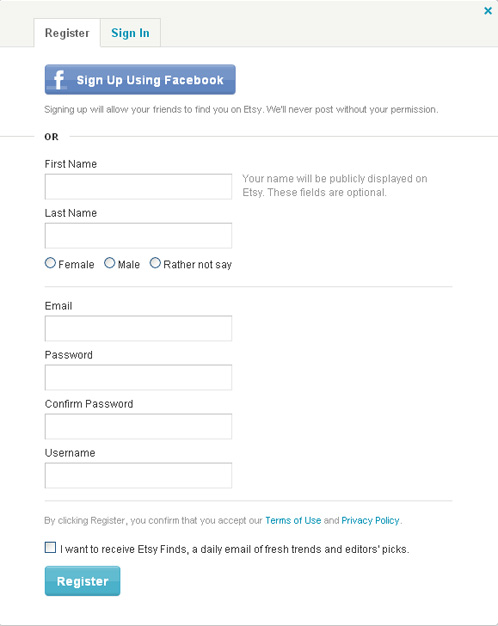This screenshot has height=626, width=498.
Task: Click Sign Up Using Facebook button
Action: tap(140, 79)
